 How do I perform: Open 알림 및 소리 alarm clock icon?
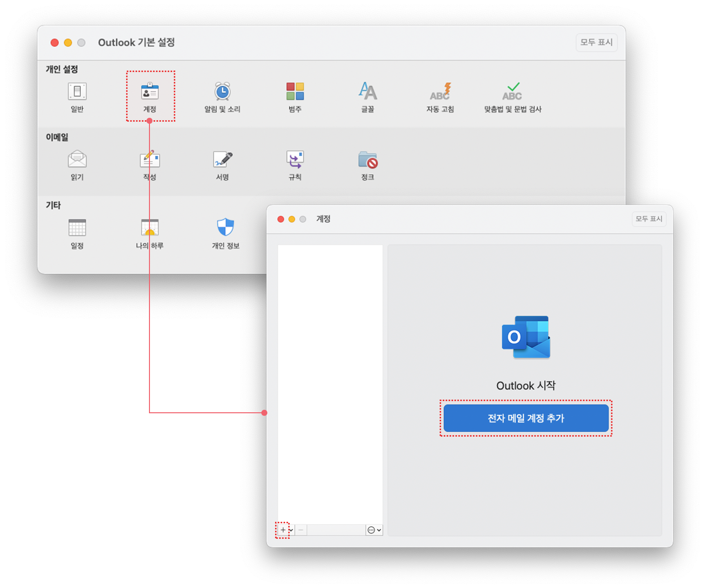[x=222, y=92]
